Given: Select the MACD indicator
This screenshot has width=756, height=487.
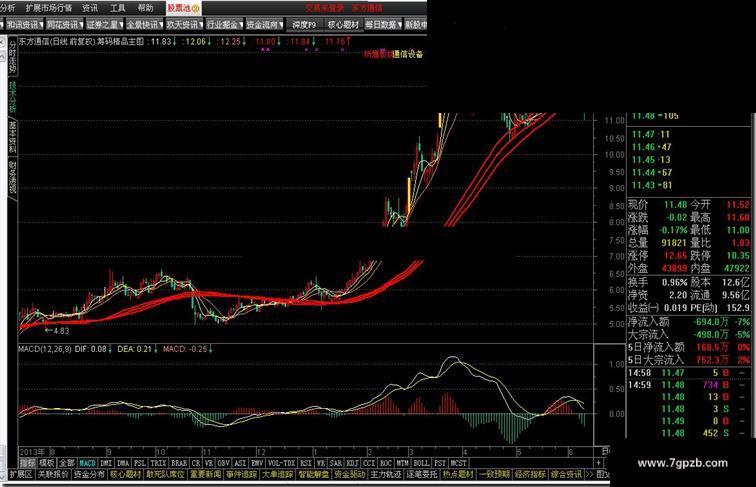Looking at the screenshot, I should (x=87, y=463).
